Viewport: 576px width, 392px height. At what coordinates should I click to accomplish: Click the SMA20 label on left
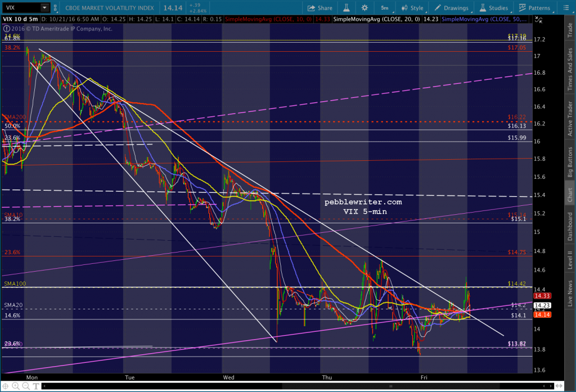click(x=13, y=305)
